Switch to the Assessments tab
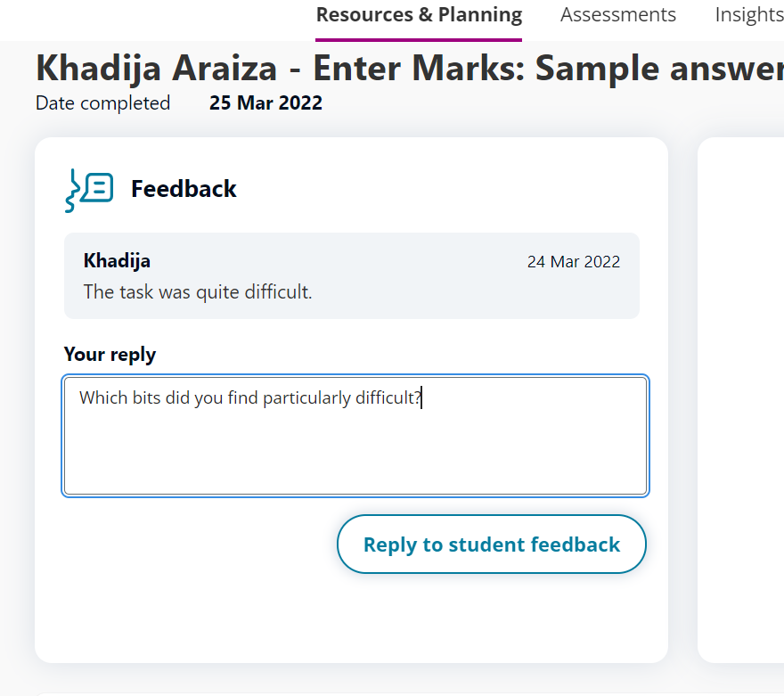The image size is (784, 696). point(617,14)
